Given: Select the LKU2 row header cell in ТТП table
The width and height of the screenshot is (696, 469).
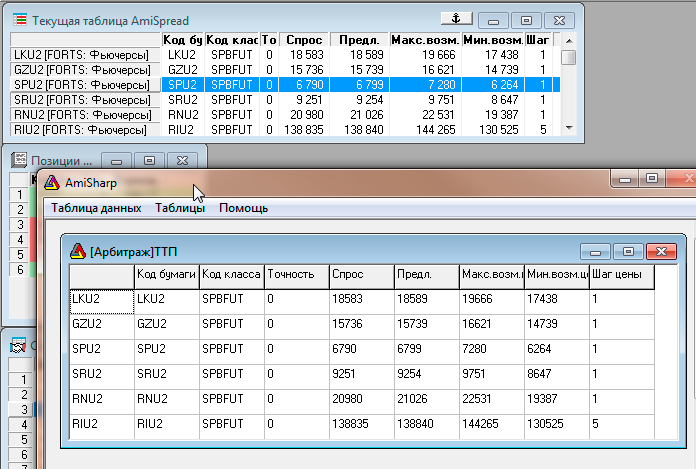Looking at the screenshot, I should pyautogui.click(x=102, y=302).
